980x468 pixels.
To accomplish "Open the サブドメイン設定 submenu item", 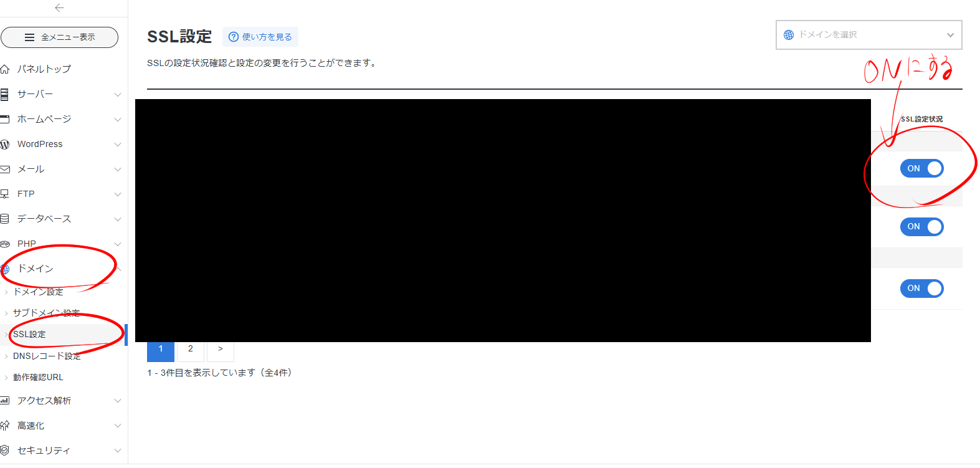I will coord(46,313).
